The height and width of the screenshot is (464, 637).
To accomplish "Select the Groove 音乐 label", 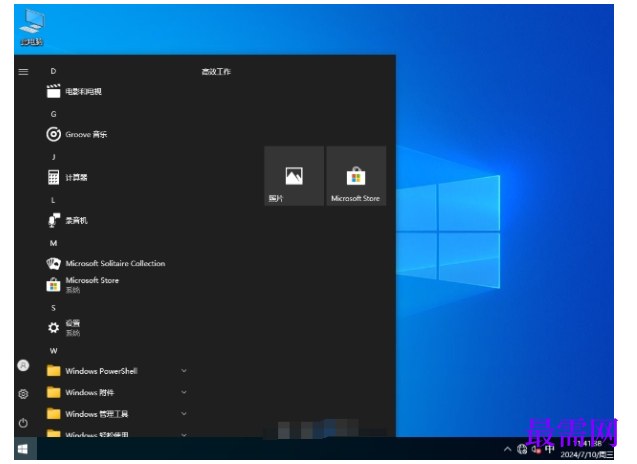I will tap(86, 134).
